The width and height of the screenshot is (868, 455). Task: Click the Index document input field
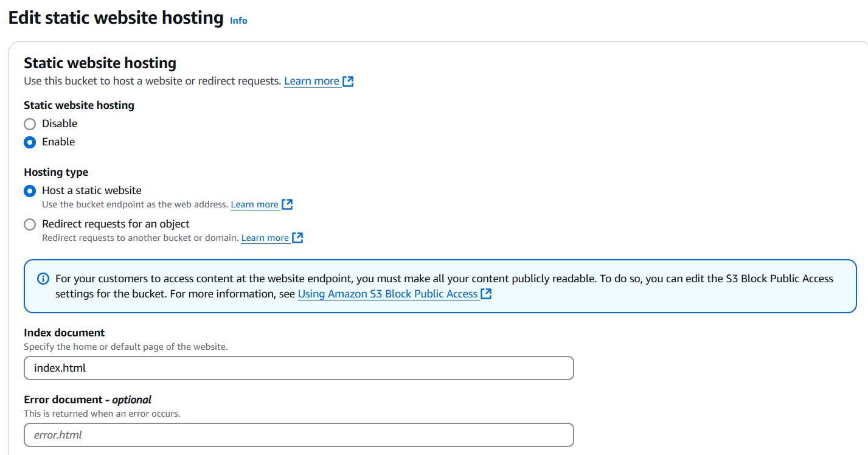(x=299, y=368)
